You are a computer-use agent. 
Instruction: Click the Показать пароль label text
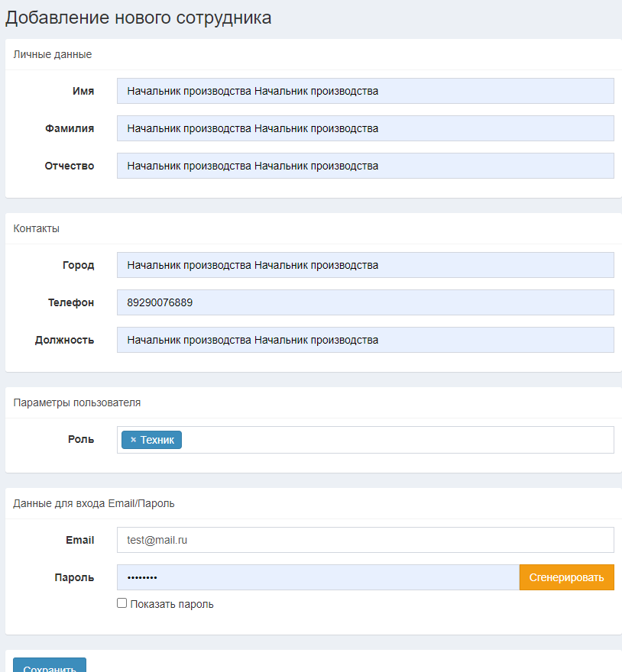coord(172,604)
